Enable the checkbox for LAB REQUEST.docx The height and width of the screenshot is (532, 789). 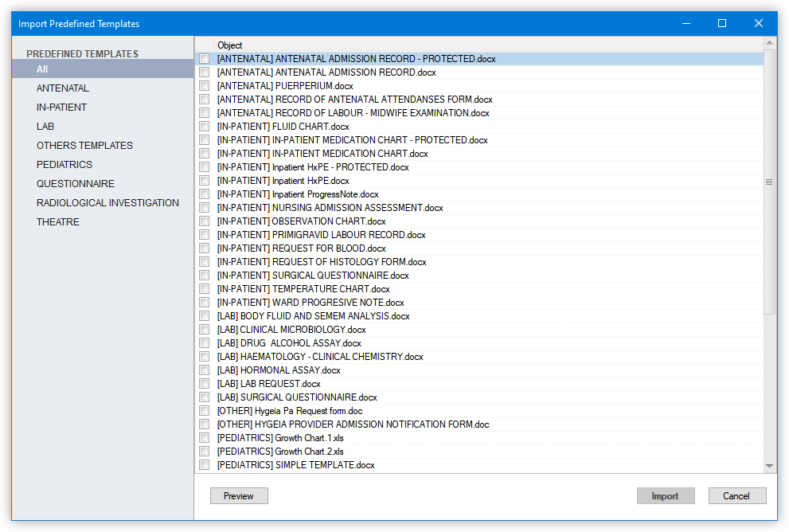click(x=205, y=383)
